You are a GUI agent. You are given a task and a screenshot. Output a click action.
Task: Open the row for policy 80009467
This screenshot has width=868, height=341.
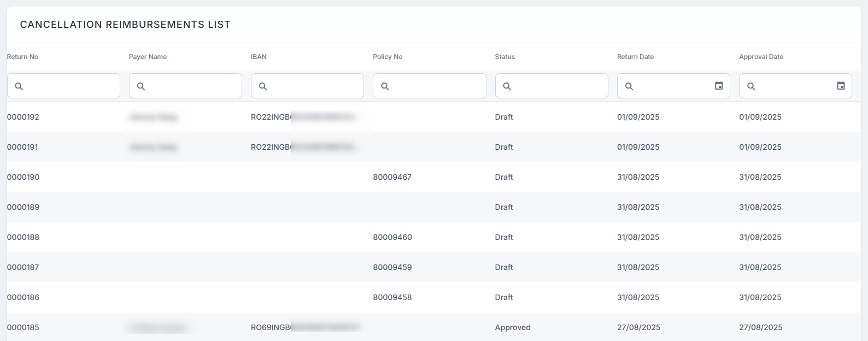[392, 177]
